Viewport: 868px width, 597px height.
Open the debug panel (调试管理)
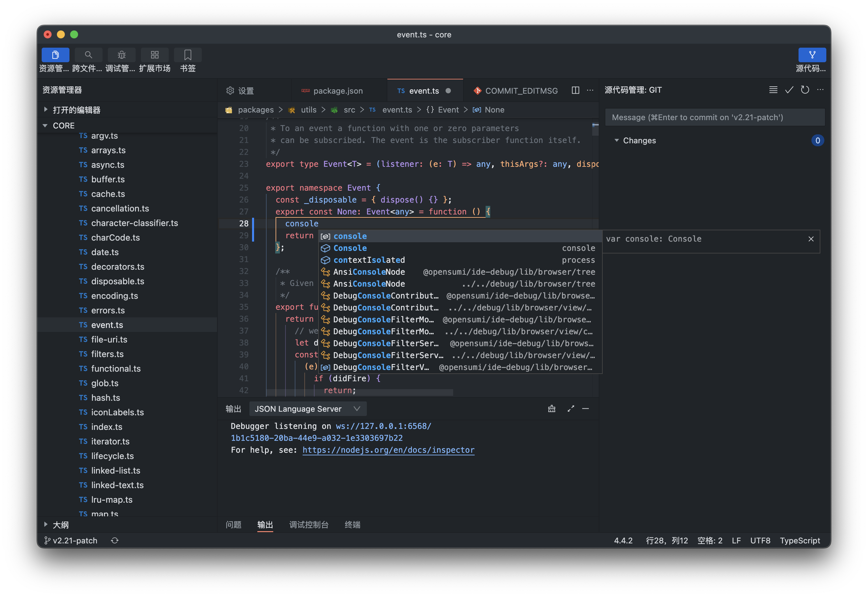(x=121, y=55)
